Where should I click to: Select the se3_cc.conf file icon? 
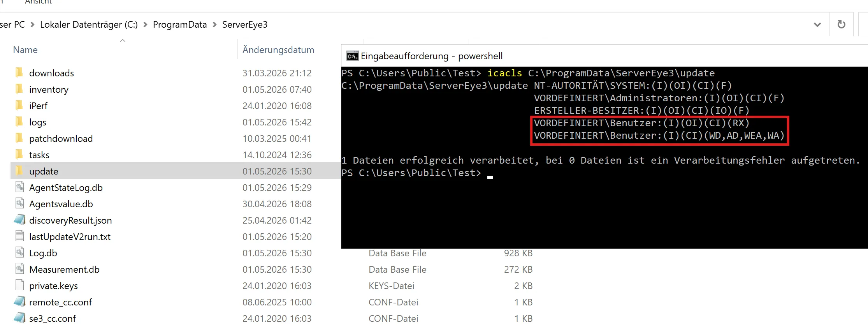click(19, 318)
